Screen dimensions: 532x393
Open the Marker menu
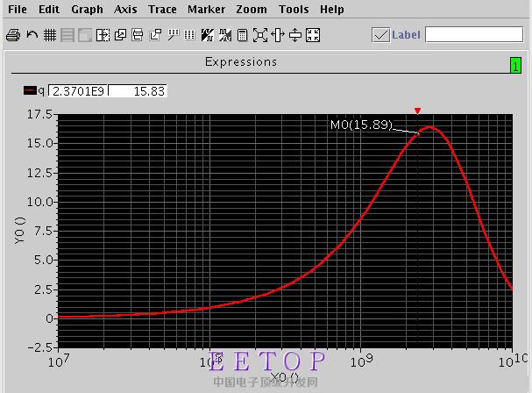coord(206,9)
